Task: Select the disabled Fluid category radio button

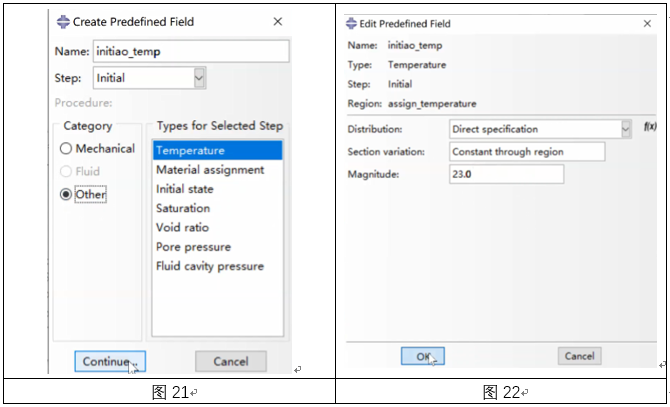Action: 66,171
